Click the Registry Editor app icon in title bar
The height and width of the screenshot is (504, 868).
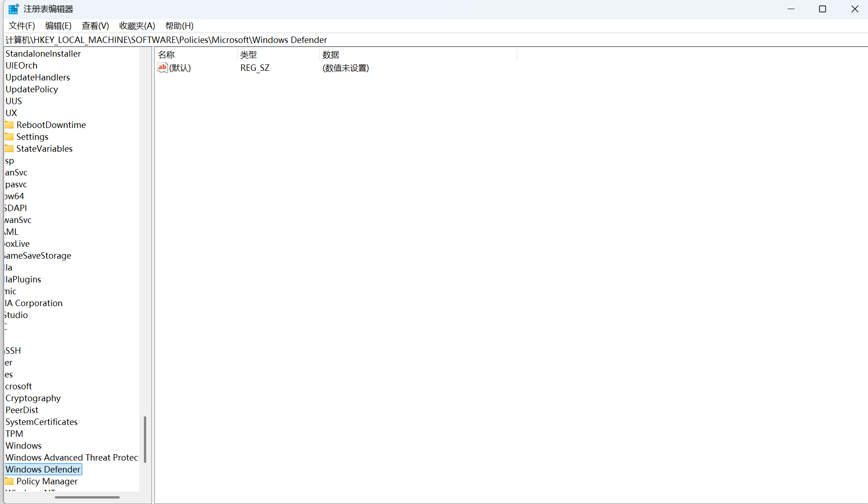tap(14, 9)
